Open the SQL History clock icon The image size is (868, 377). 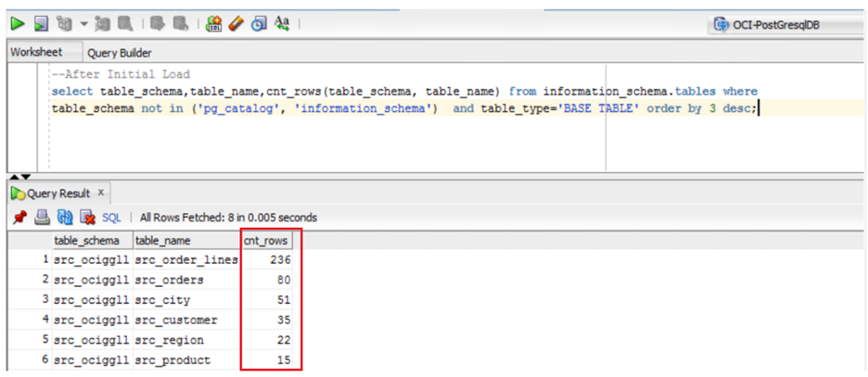pos(259,24)
